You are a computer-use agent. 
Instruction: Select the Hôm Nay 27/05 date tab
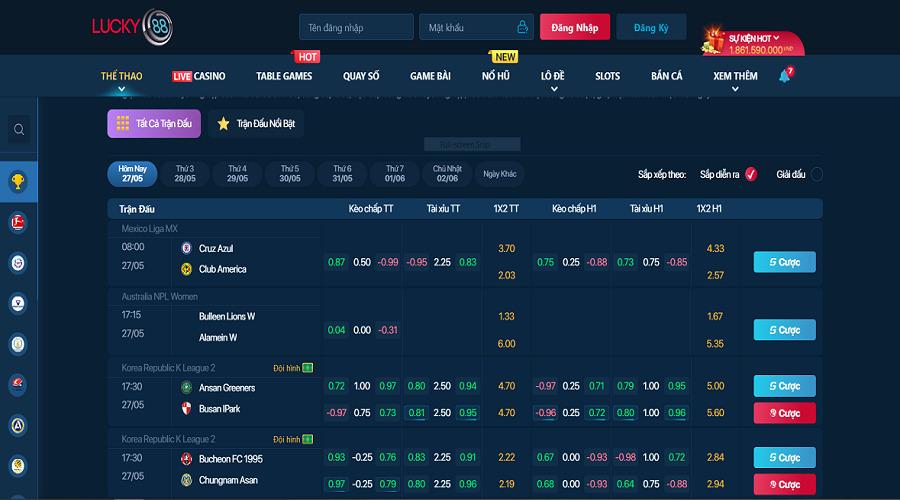point(132,174)
